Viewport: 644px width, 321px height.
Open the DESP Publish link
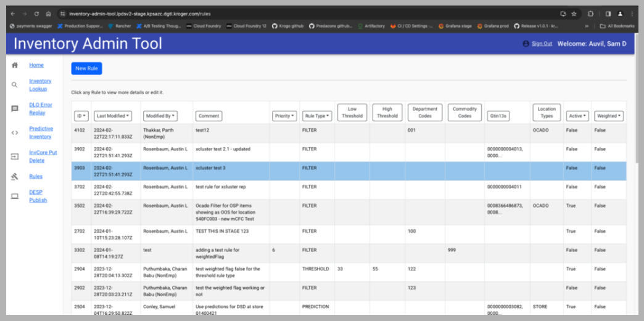coord(38,196)
